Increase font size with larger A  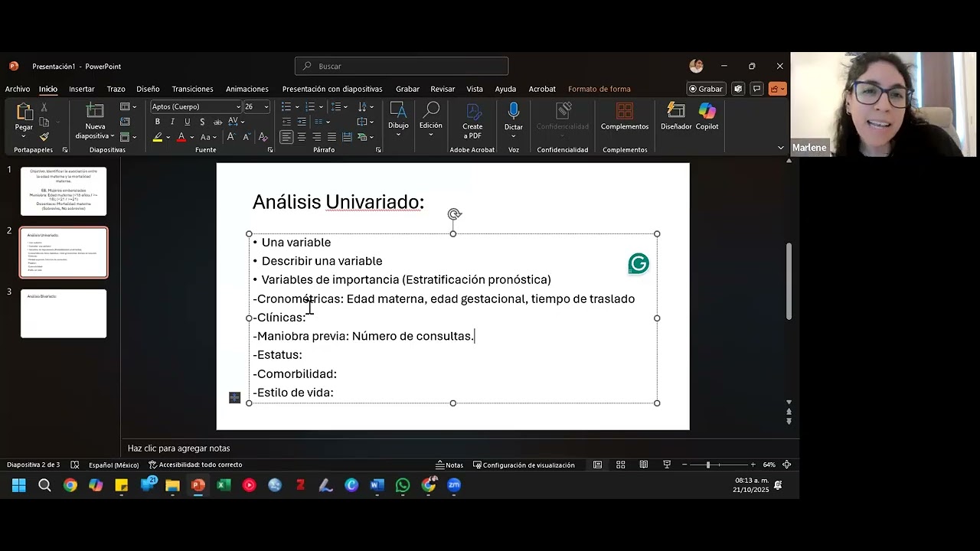point(231,137)
